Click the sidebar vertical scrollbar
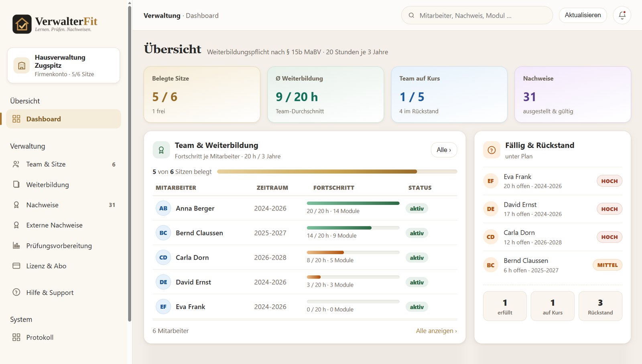This screenshot has height=364, width=642. (x=130, y=164)
